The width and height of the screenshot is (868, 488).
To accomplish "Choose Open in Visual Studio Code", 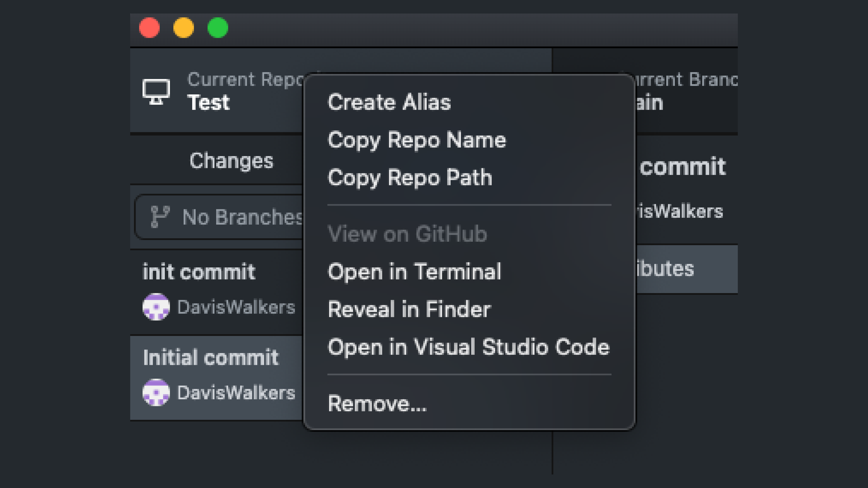I will tap(469, 347).
